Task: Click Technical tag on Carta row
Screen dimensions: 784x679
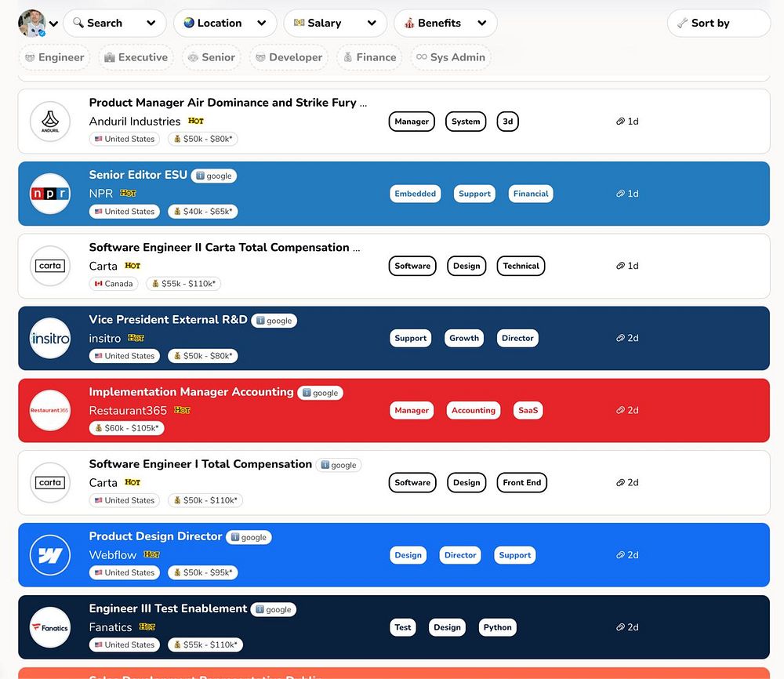Action: coord(521,266)
